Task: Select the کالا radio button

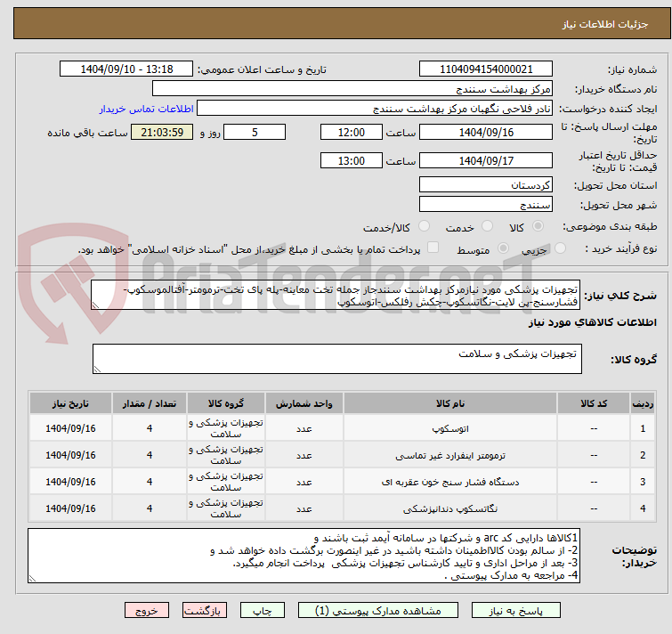Action: pyautogui.click(x=538, y=226)
